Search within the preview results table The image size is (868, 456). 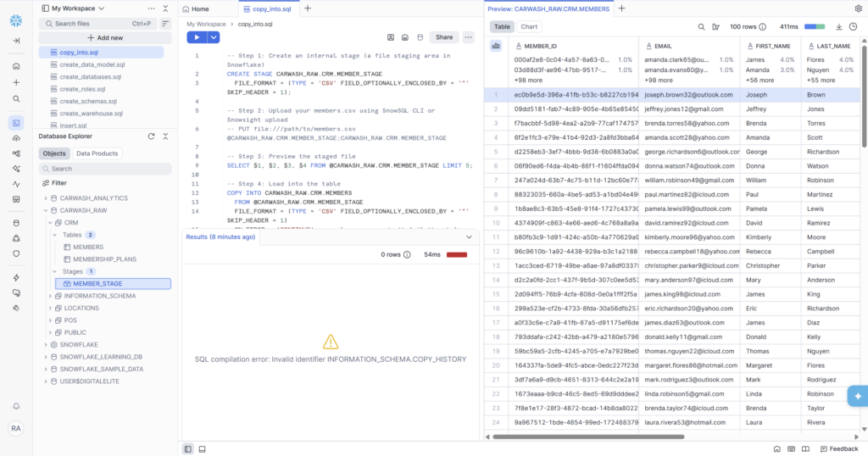(x=701, y=27)
